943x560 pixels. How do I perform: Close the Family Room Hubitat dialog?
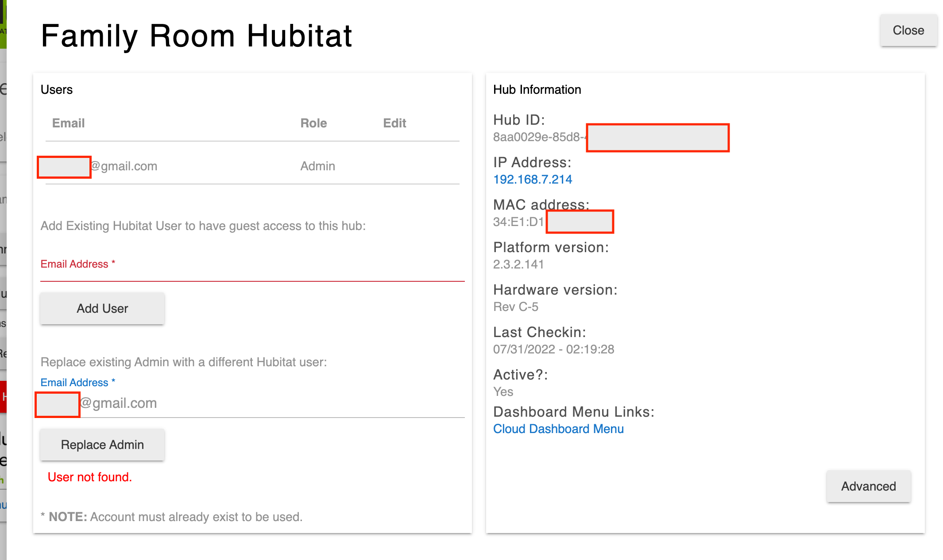pos(908,30)
